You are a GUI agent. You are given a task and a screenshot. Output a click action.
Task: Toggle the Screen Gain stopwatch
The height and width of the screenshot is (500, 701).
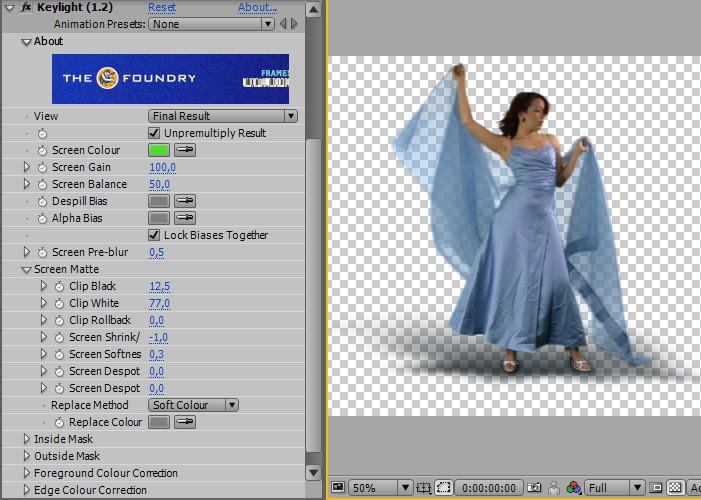pyautogui.click(x=42, y=167)
